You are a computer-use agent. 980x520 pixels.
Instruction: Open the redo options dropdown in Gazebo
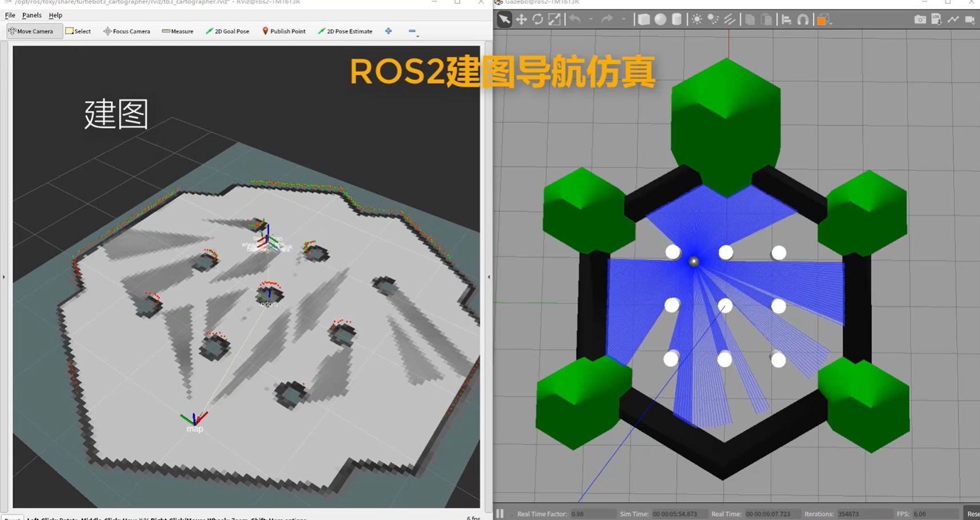(x=623, y=19)
